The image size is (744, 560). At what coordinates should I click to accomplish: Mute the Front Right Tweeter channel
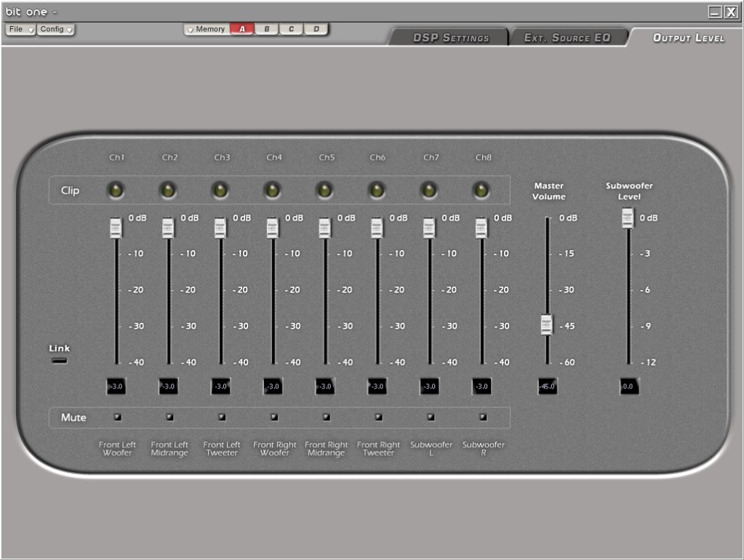[379, 417]
